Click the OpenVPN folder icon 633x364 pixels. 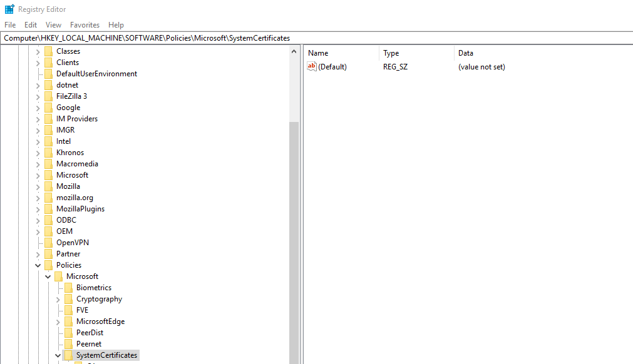(x=48, y=243)
